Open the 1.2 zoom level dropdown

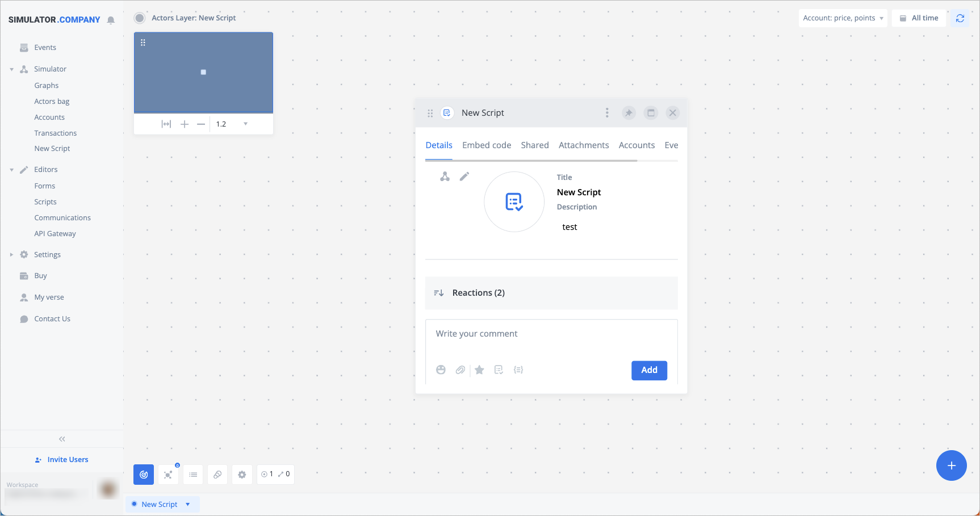click(232, 124)
